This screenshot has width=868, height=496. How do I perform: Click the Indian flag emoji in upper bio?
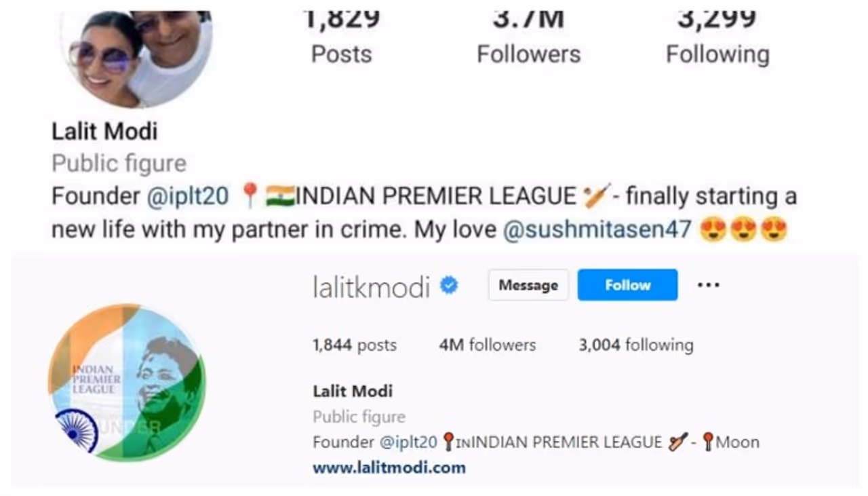click(279, 196)
